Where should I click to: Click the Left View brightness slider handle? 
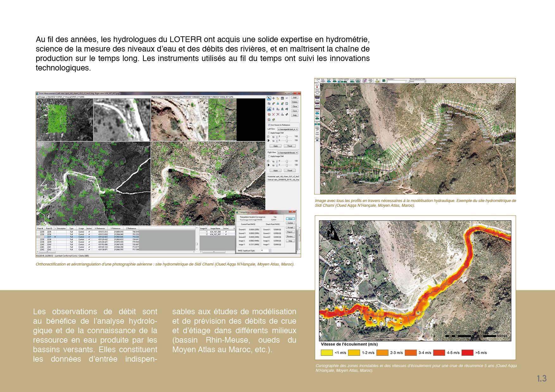pyautogui.click(x=287, y=137)
